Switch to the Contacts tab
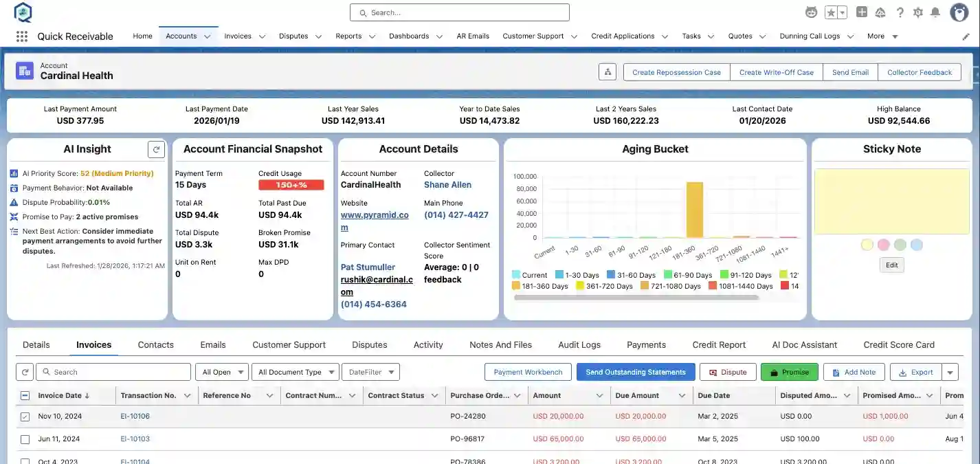 [155, 345]
